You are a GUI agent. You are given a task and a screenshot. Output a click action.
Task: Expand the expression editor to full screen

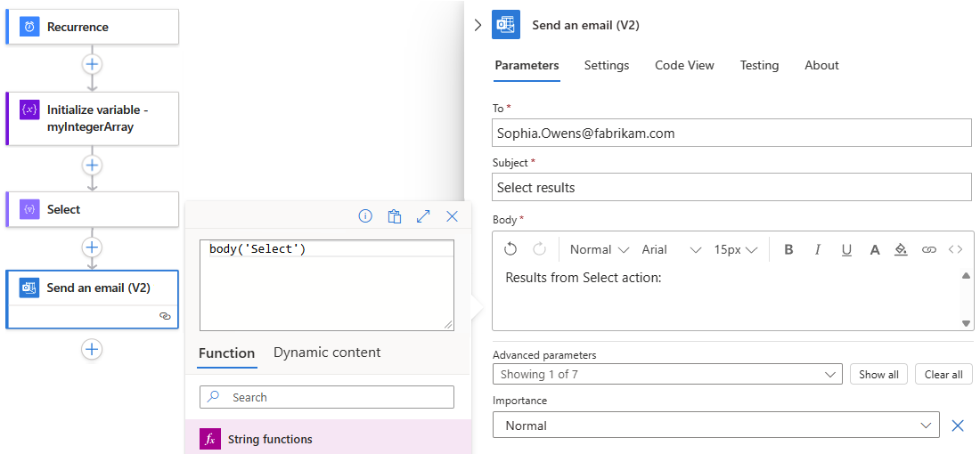coord(423,216)
